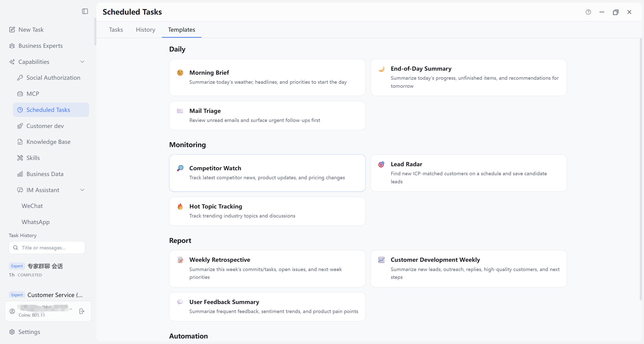This screenshot has width=644, height=344.
Task: Click the New Task pencil icon
Action: click(12, 30)
